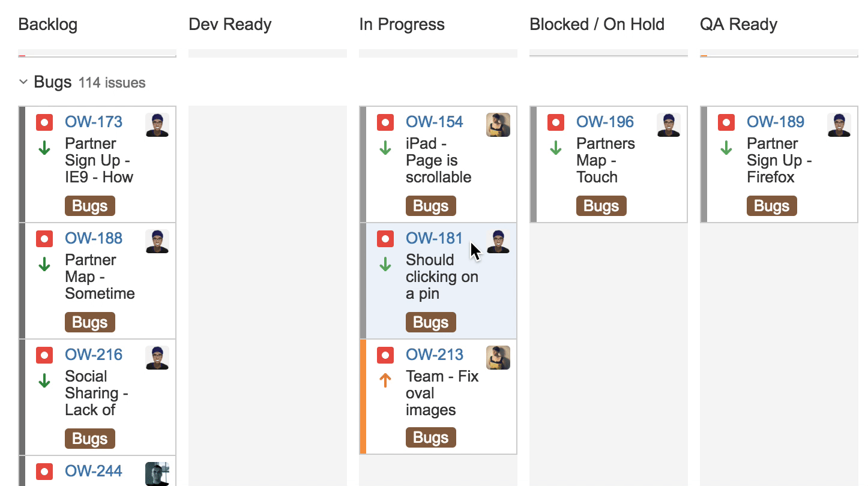The height and width of the screenshot is (486, 868).
Task: Open issue link OW-196
Action: pos(605,122)
